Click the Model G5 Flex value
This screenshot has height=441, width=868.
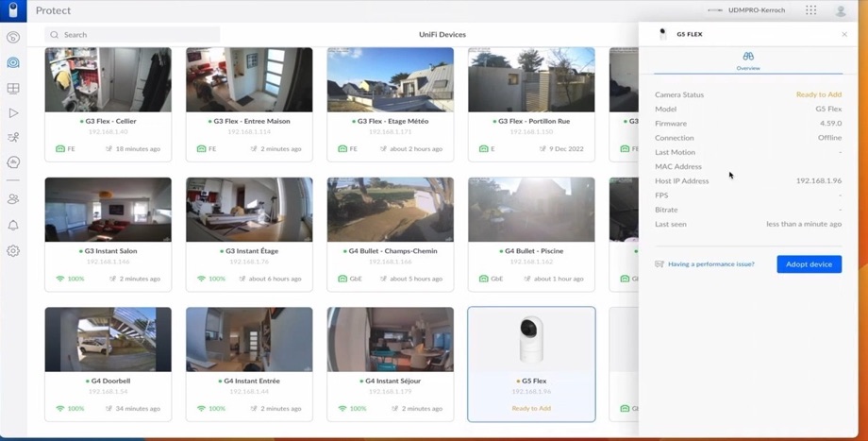[828, 109]
